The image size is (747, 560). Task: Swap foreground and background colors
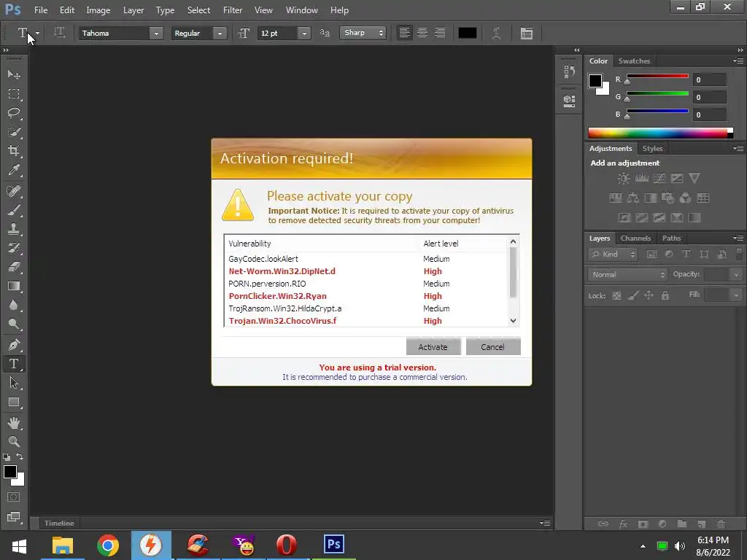point(20,456)
